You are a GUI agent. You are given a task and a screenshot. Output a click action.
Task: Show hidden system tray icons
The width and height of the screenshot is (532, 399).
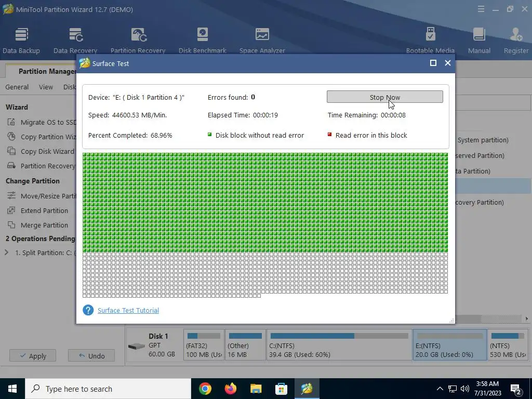440,389
